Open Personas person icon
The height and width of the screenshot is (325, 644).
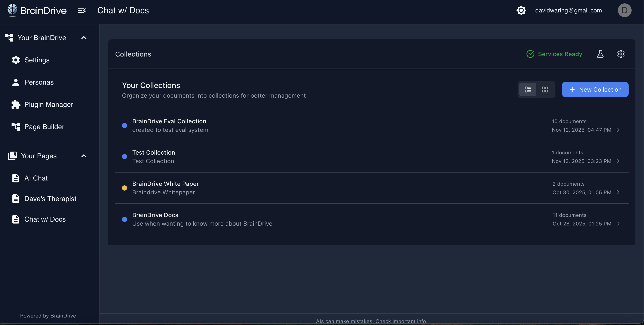16,82
